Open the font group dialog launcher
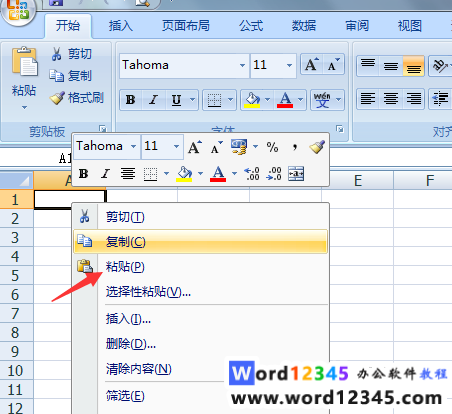This screenshot has height=414, width=452. (x=339, y=129)
